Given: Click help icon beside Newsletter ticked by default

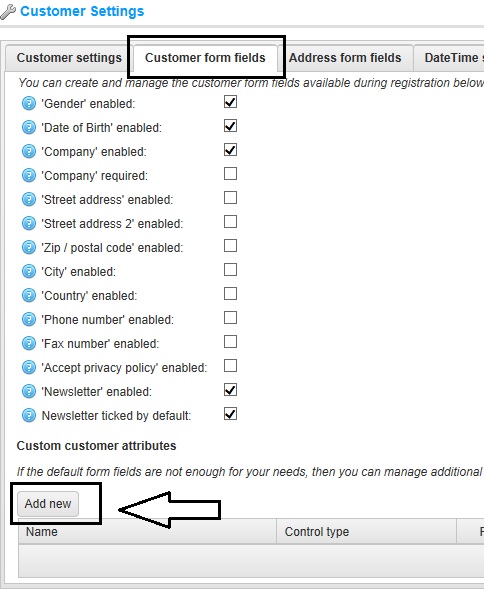Looking at the screenshot, I should (29, 415).
